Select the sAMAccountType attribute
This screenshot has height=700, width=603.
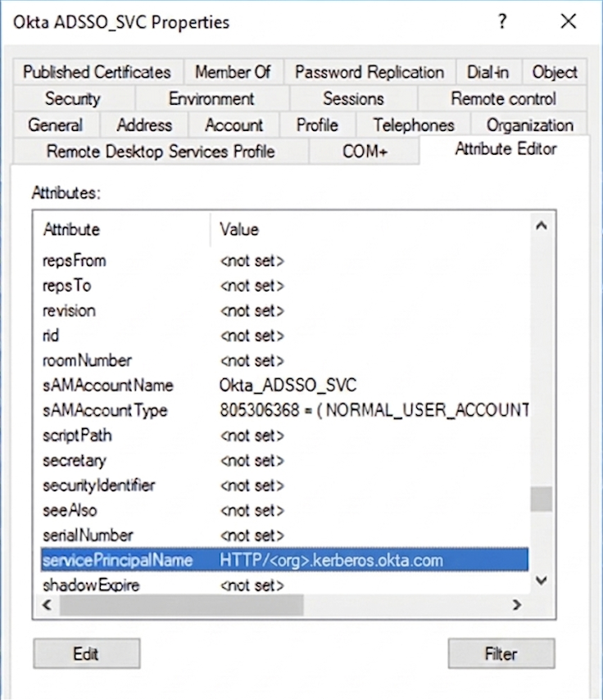pos(105,411)
